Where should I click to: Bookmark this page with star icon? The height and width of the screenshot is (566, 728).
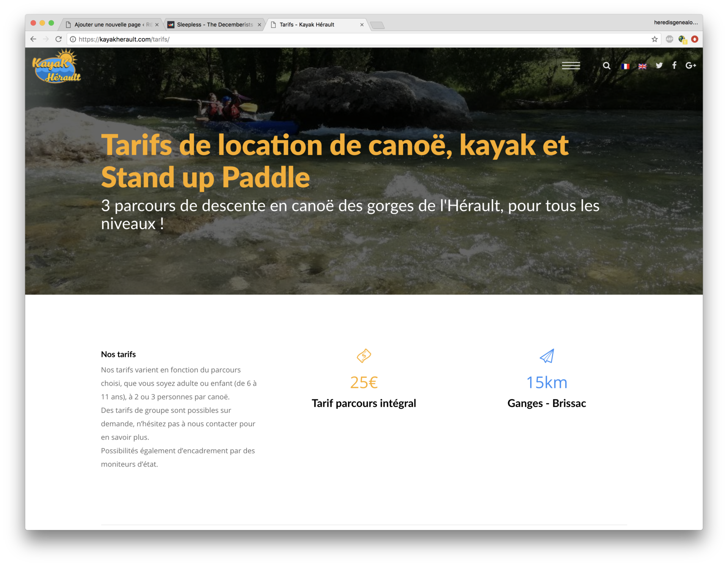click(x=654, y=39)
